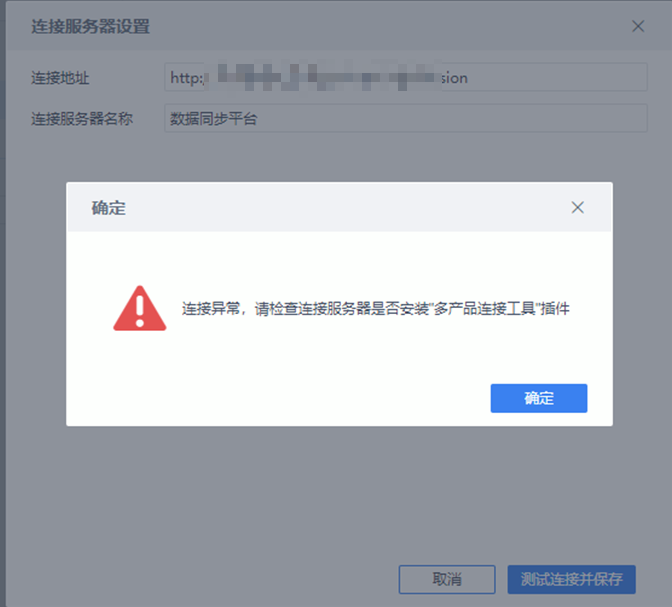672x607 pixels.
Task: Confirm the error with blue 确定 button
Action: (539, 398)
